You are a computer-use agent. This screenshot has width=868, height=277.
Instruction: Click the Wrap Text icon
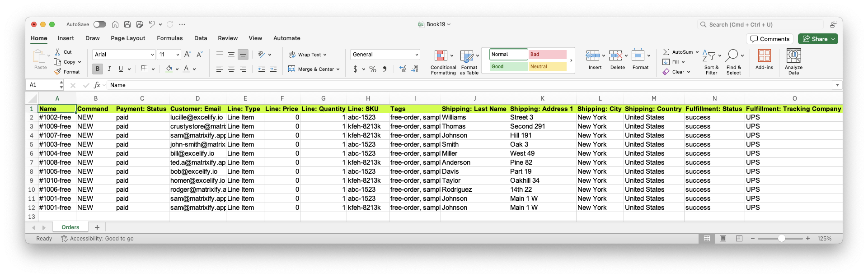click(292, 55)
